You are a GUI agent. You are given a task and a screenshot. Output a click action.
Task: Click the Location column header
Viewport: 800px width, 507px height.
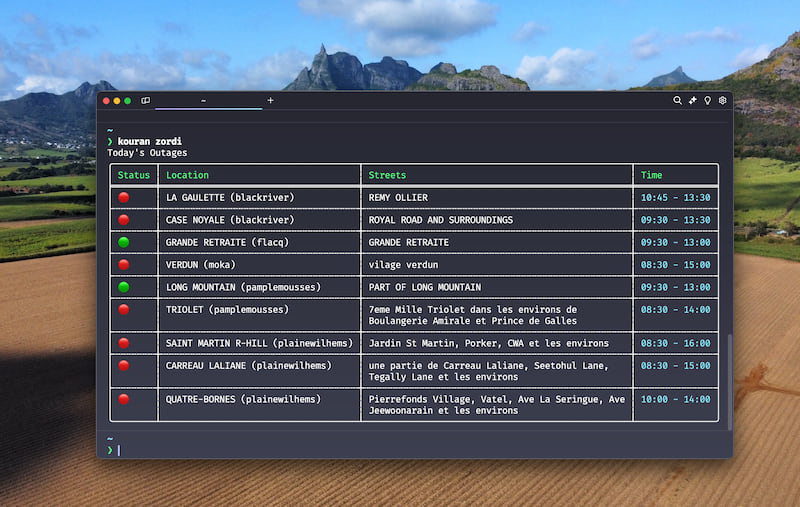coord(187,175)
